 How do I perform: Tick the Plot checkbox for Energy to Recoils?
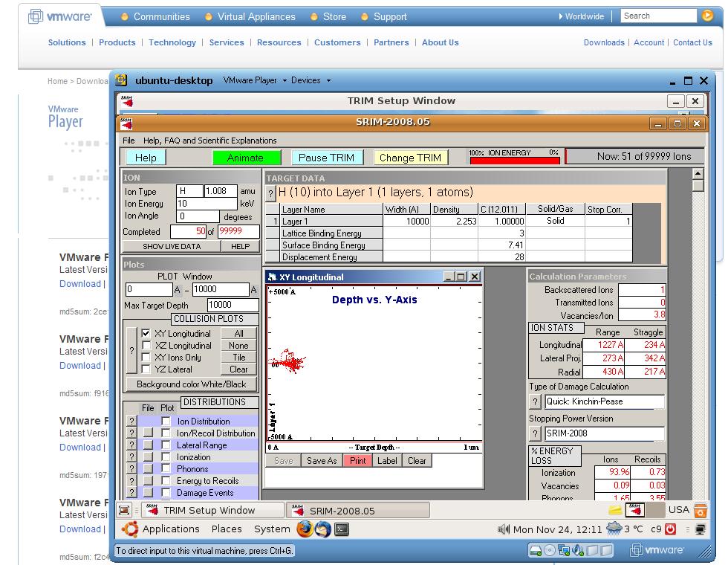166,480
